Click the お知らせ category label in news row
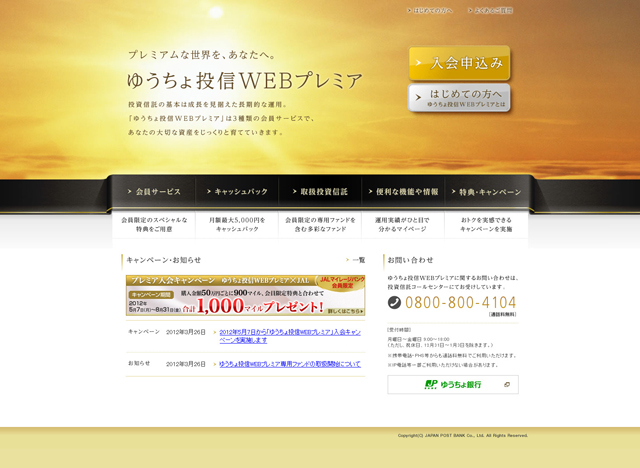 pyautogui.click(x=139, y=363)
